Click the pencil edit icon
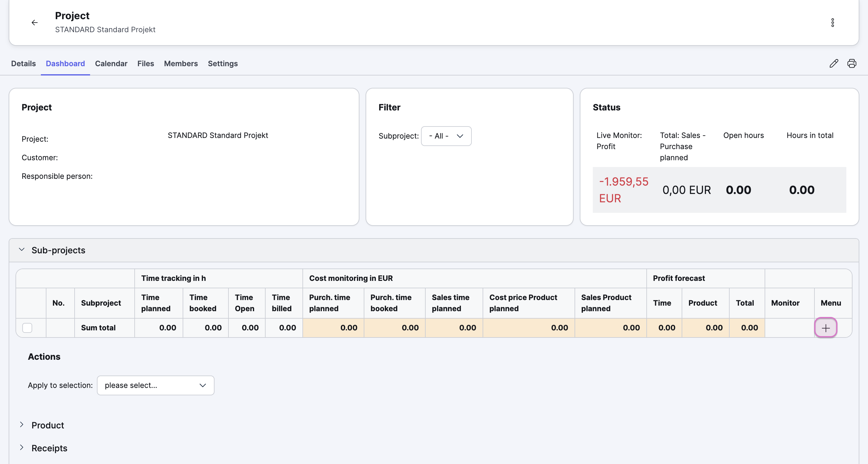The height and width of the screenshot is (464, 868). (834, 63)
